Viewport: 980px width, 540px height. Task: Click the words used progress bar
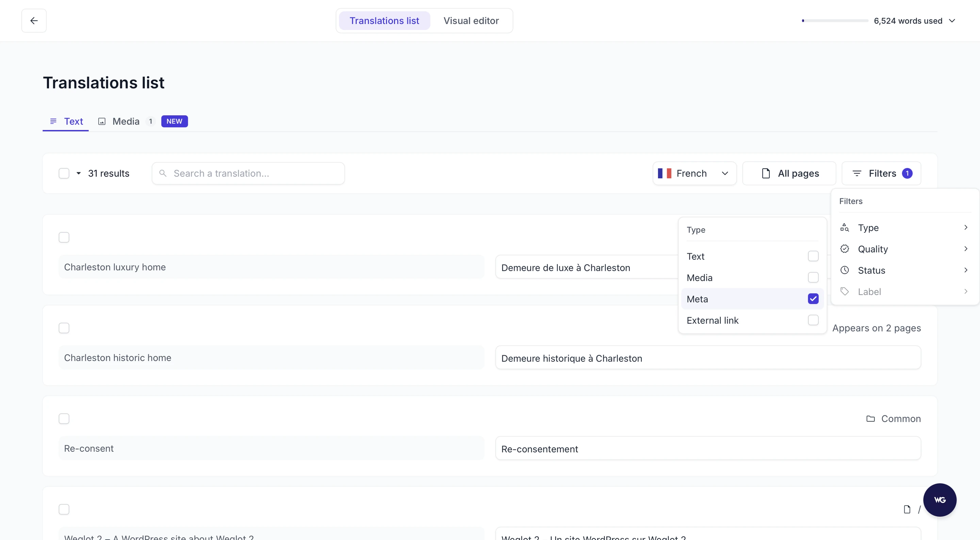(x=835, y=20)
